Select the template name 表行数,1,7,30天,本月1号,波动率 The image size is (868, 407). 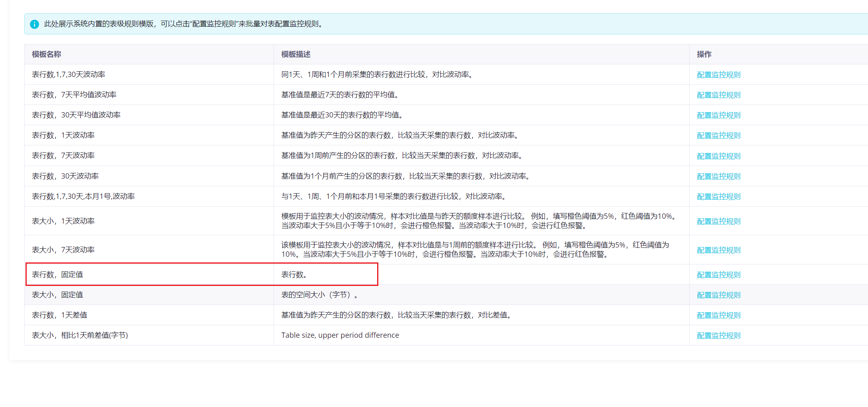click(x=83, y=196)
